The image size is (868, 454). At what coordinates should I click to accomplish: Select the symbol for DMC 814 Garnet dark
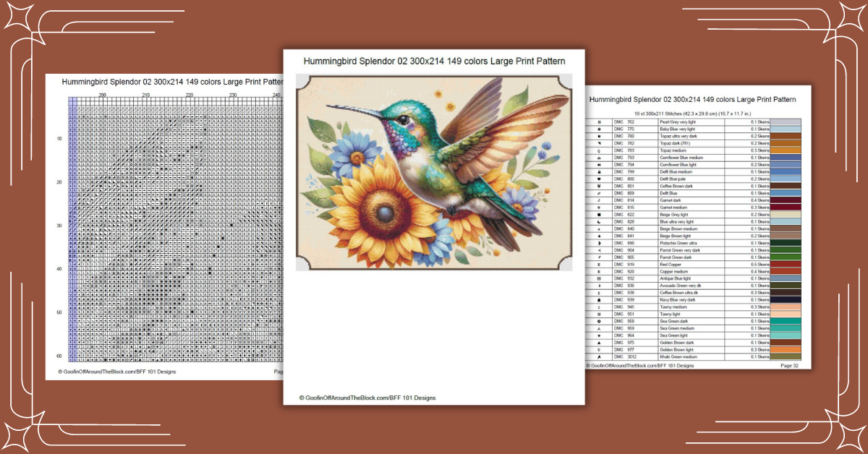pyautogui.click(x=599, y=200)
